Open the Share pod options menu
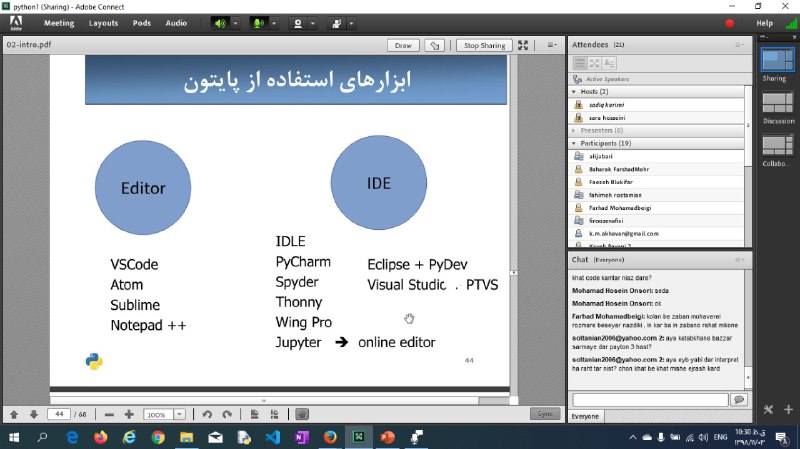This screenshot has height=449, width=800. pyautogui.click(x=552, y=45)
